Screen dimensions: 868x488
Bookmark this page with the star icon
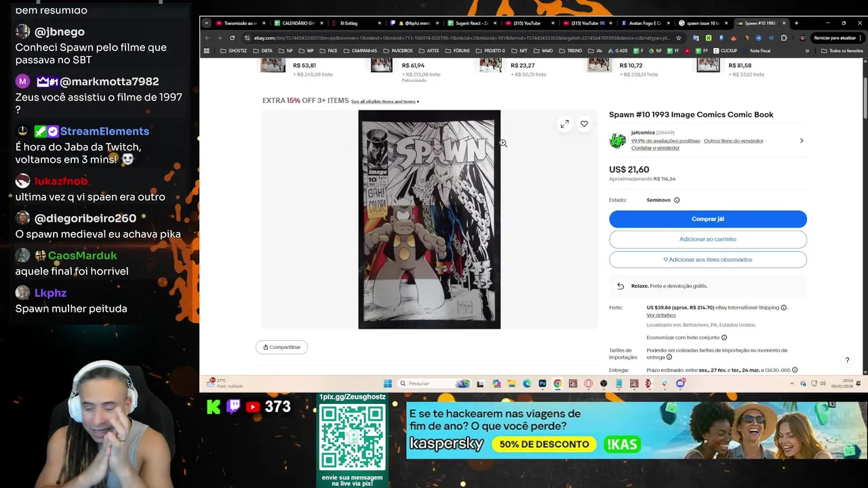[x=678, y=38]
